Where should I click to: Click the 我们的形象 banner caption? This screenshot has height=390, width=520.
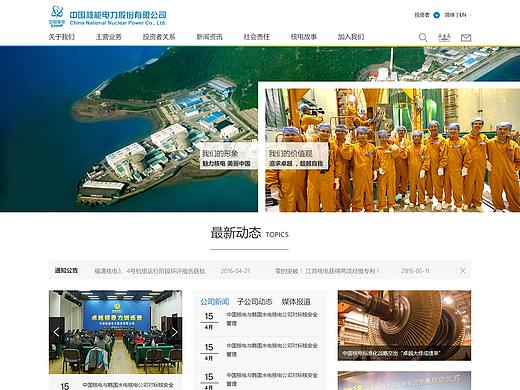tap(229, 157)
